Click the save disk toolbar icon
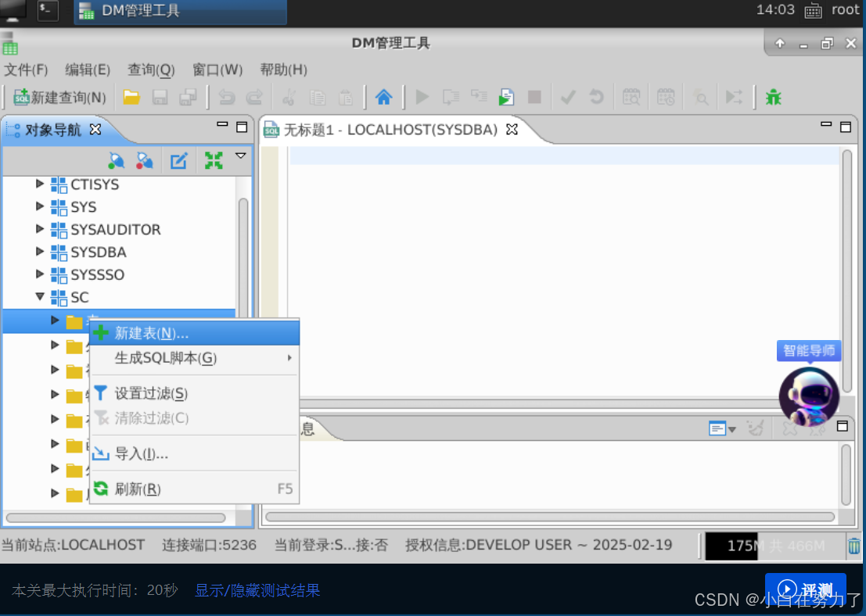Image resolution: width=866 pixels, height=616 pixels. tap(160, 98)
